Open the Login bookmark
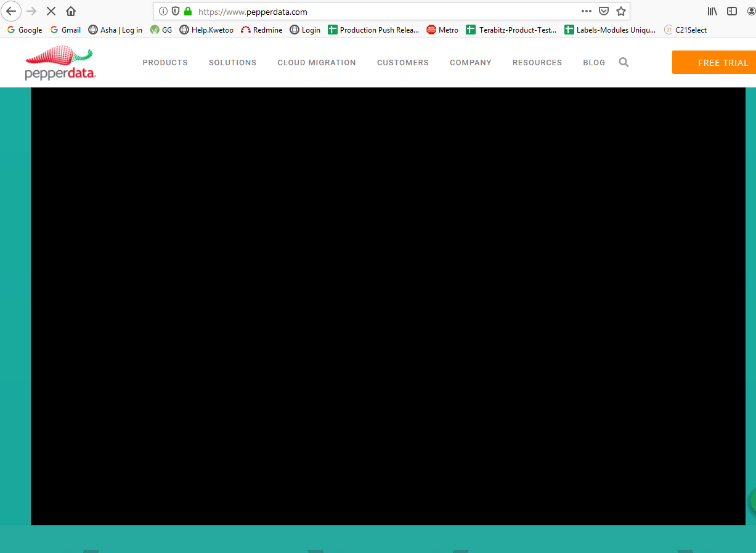 coord(305,30)
